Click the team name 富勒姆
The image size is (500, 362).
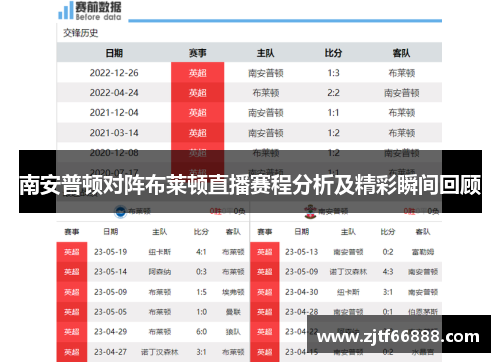pos(423,252)
